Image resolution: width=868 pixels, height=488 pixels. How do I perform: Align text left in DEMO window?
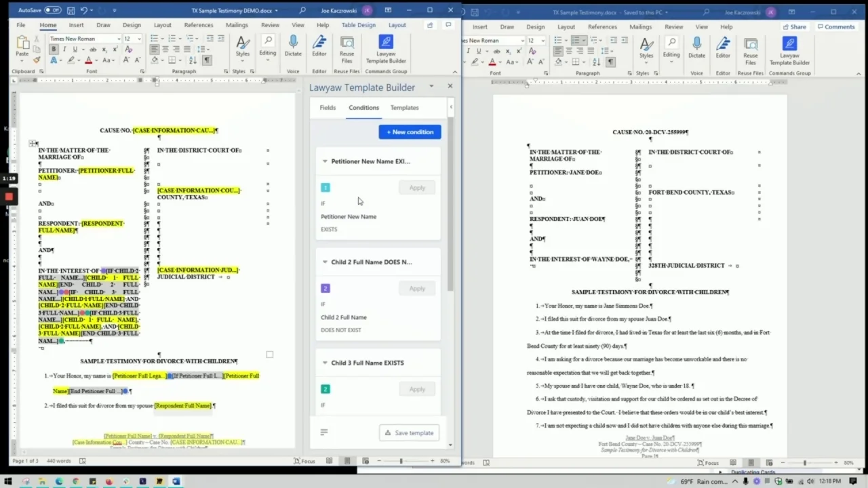click(155, 49)
